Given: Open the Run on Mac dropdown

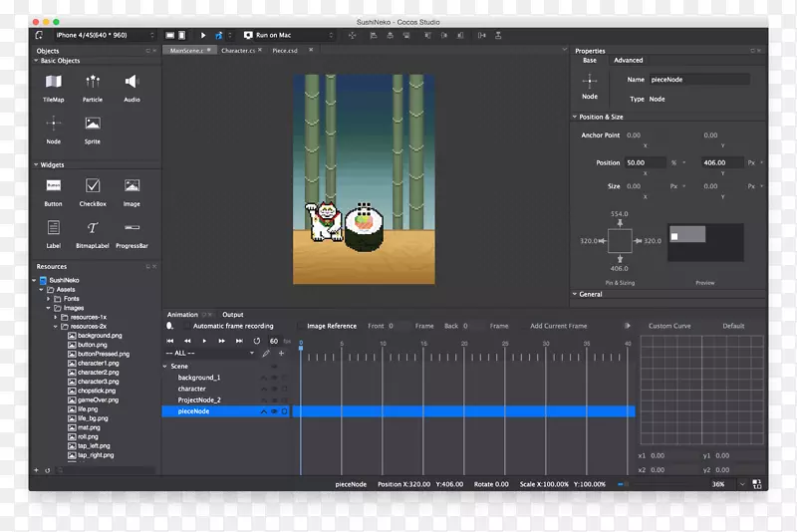Looking at the screenshot, I should pos(289,35).
